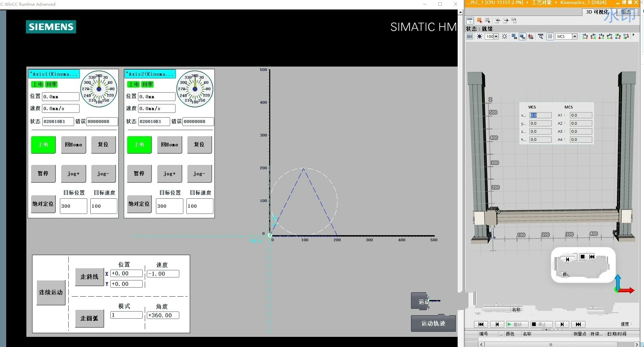
Task: Toggle Axis2 上电 power button
Action: pyautogui.click(x=139, y=145)
